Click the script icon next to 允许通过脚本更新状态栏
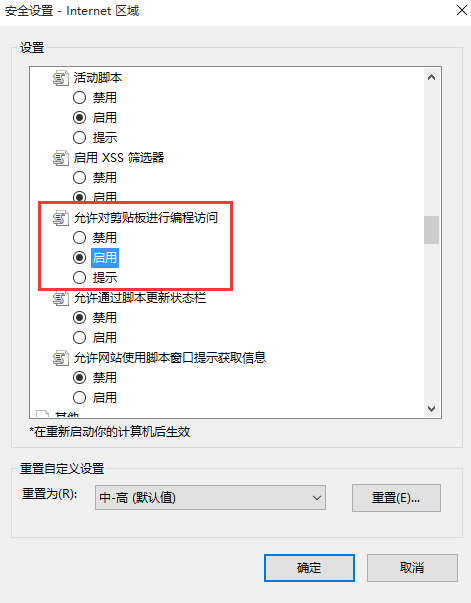Screen dimensions: 471x603 tap(60, 298)
